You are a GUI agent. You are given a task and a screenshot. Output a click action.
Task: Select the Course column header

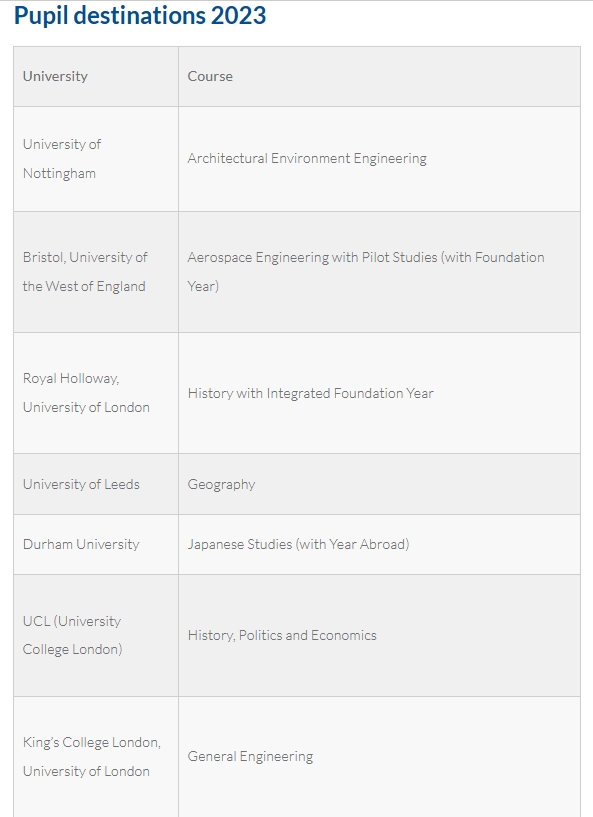[x=379, y=77]
